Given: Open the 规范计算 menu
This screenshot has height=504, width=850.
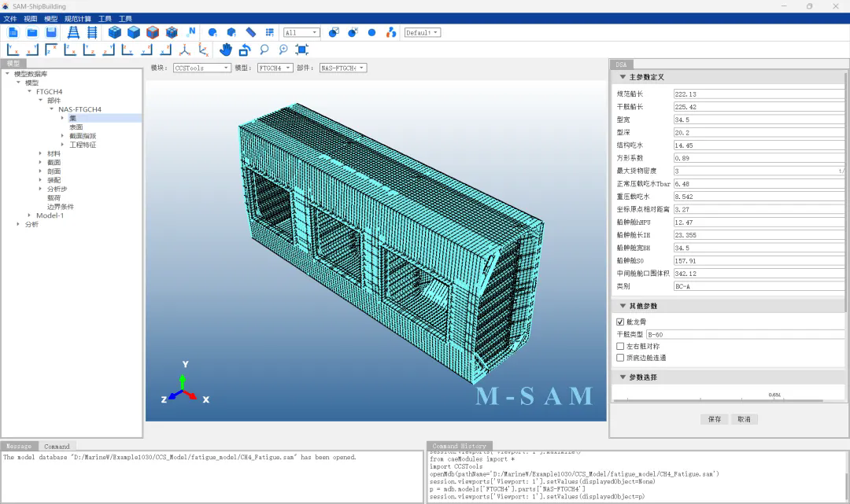Looking at the screenshot, I should coord(78,18).
